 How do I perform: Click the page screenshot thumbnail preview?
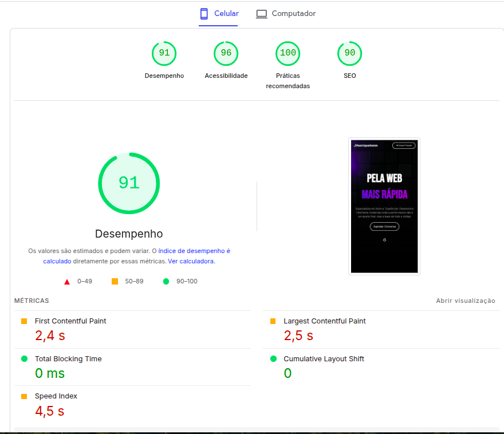[384, 206]
